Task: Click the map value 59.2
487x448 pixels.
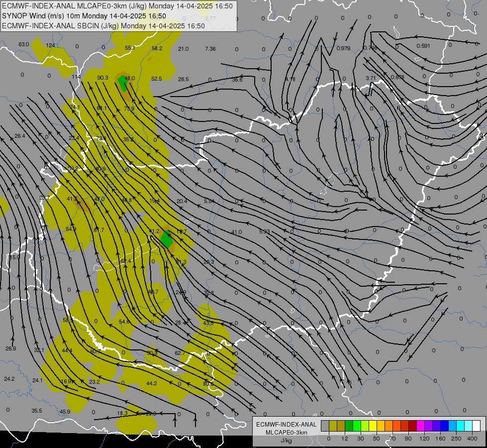Action: tap(73, 169)
